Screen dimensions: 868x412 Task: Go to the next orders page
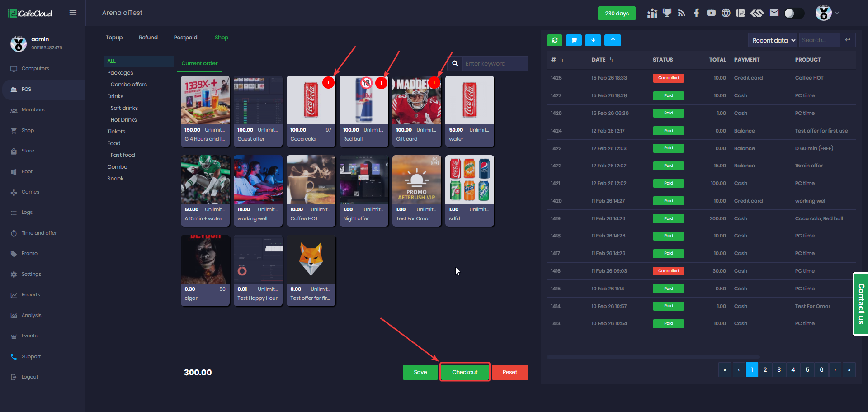coord(835,370)
